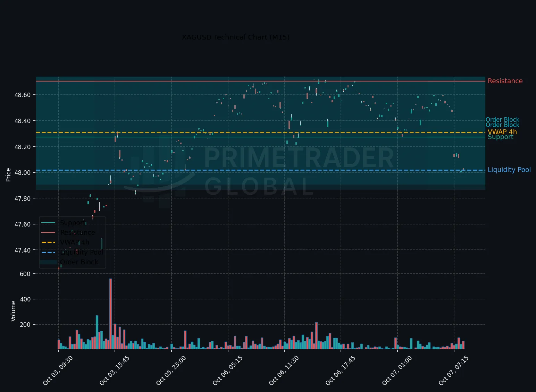Image resolution: width=536 pixels, height=392 pixels.
Task: Click the 47.60 price axis tick
Action: tap(23, 224)
